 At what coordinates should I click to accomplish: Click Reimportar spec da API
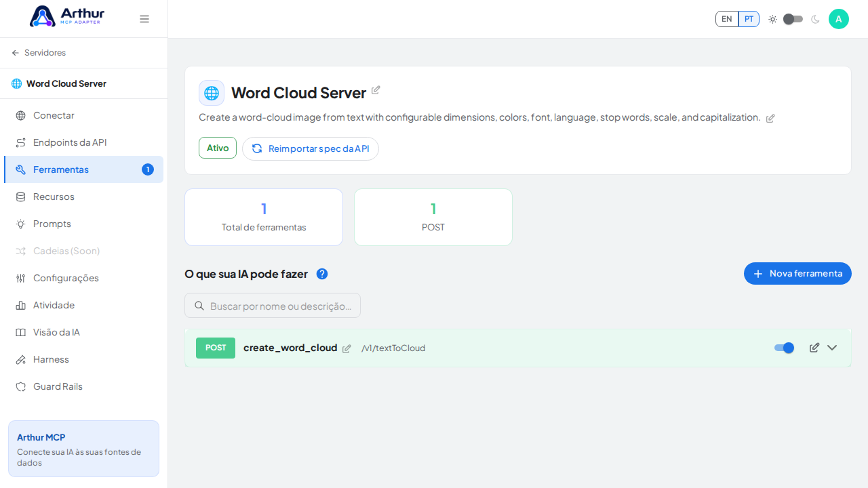click(x=311, y=148)
